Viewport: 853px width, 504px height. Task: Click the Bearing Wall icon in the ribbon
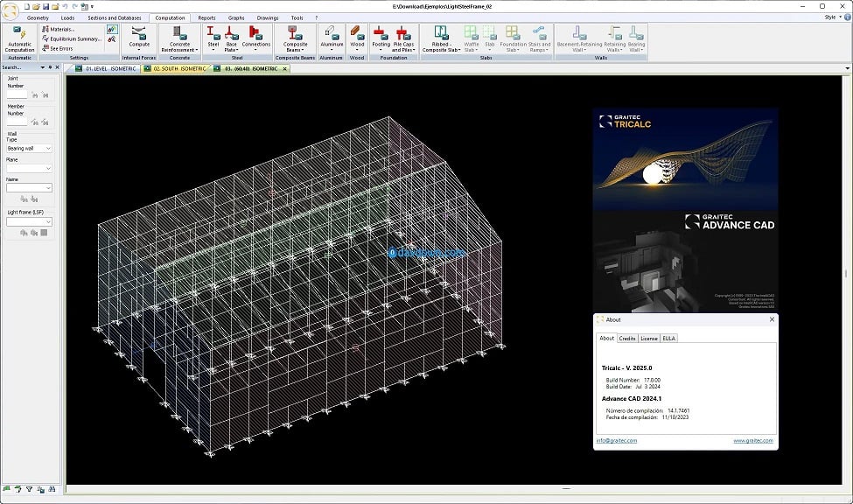636,32
